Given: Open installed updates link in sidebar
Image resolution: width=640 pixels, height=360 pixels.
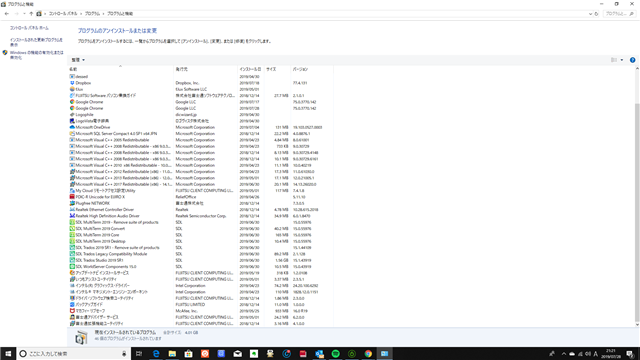Looking at the screenshot, I should (36, 42).
